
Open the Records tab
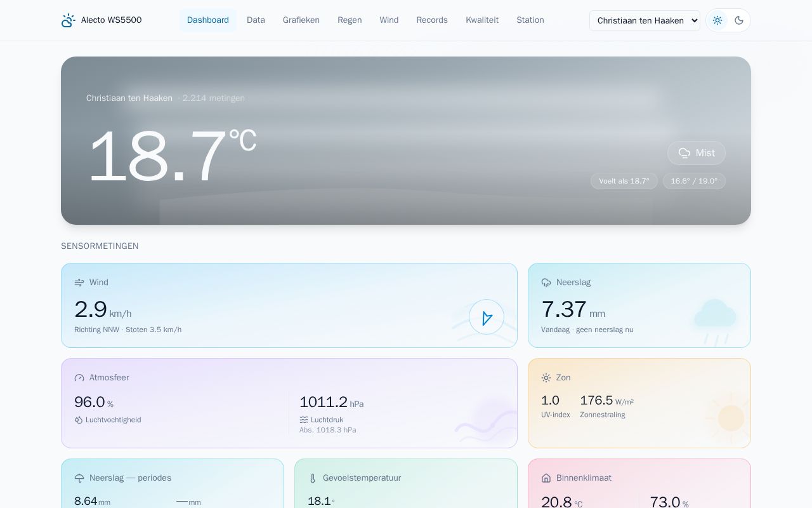(432, 20)
